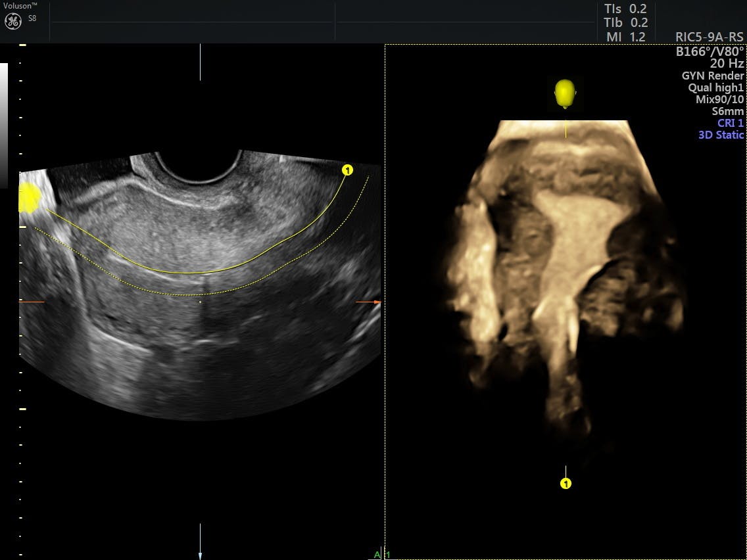
Task: Click yellow marker 1 below the 3D render
Action: coord(566,484)
